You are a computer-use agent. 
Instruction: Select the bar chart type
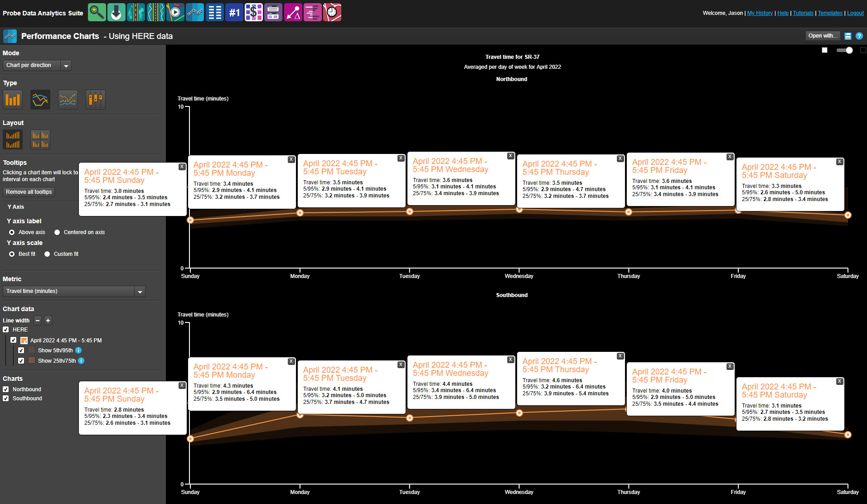coord(13,100)
